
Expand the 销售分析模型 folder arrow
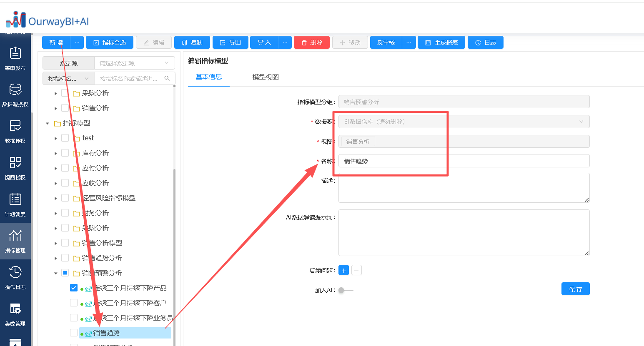tap(55, 243)
